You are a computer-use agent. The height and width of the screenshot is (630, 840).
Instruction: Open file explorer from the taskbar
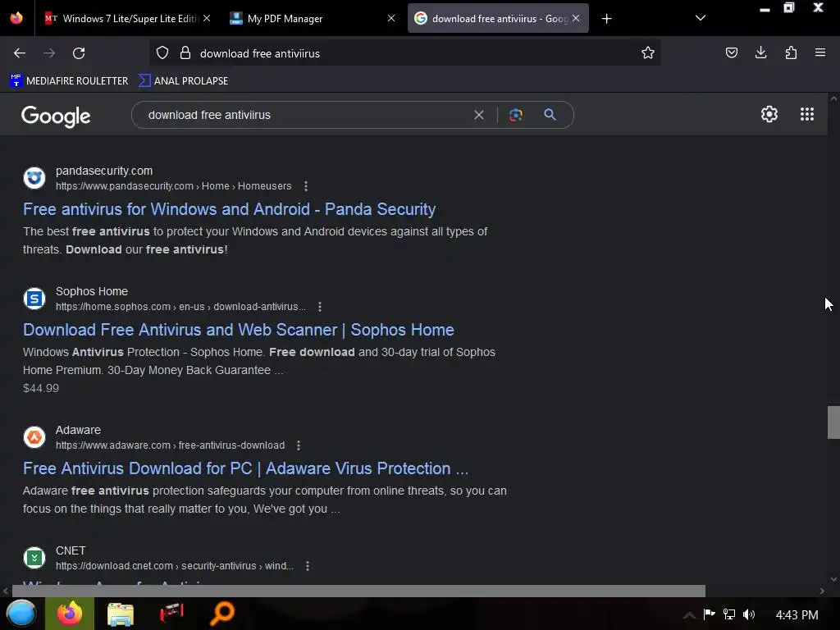(x=121, y=614)
